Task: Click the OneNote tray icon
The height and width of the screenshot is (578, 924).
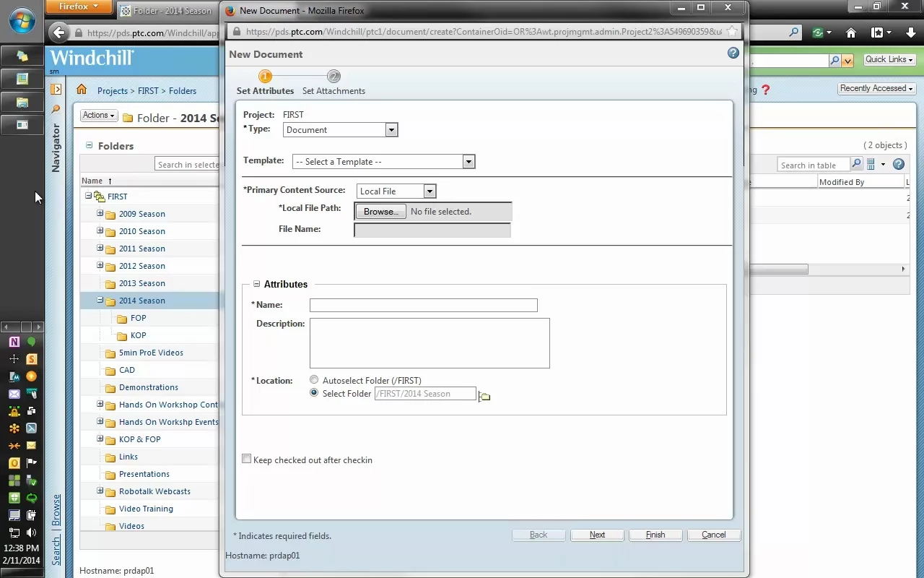Action: point(14,342)
